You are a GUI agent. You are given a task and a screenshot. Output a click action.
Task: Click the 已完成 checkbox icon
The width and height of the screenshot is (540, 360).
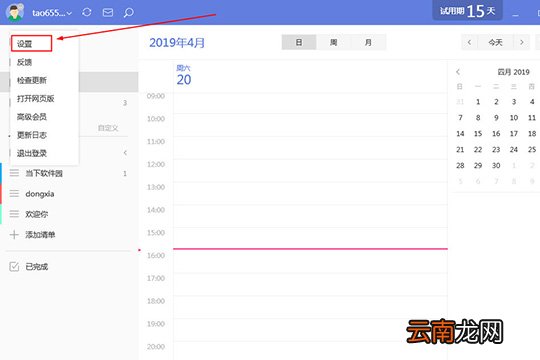pyautogui.click(x=14, y=266)
